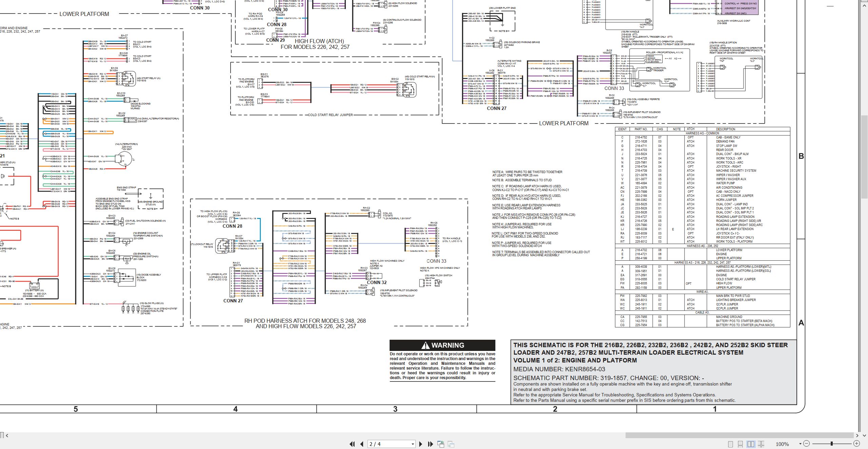Click the (39) SOLENOID PARKING BRAKE label
This screenshot has height=449, width=868.
pyautogui.click(x=522, y=42)
